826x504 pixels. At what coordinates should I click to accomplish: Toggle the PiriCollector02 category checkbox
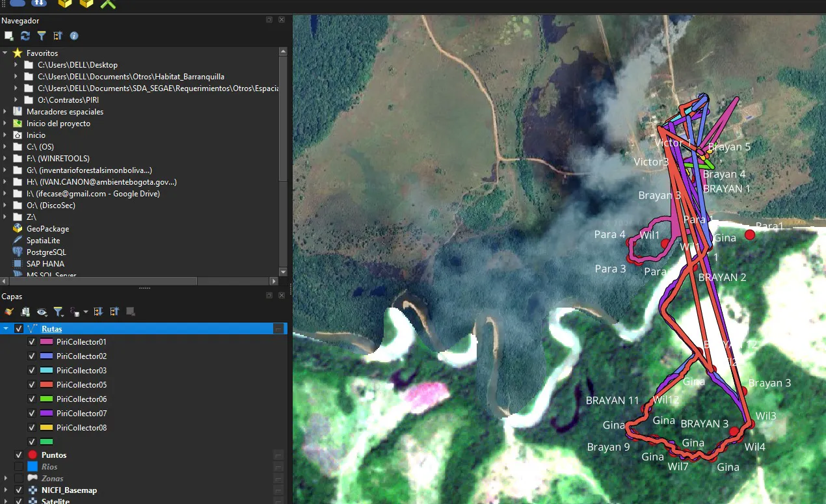[32, 356]
